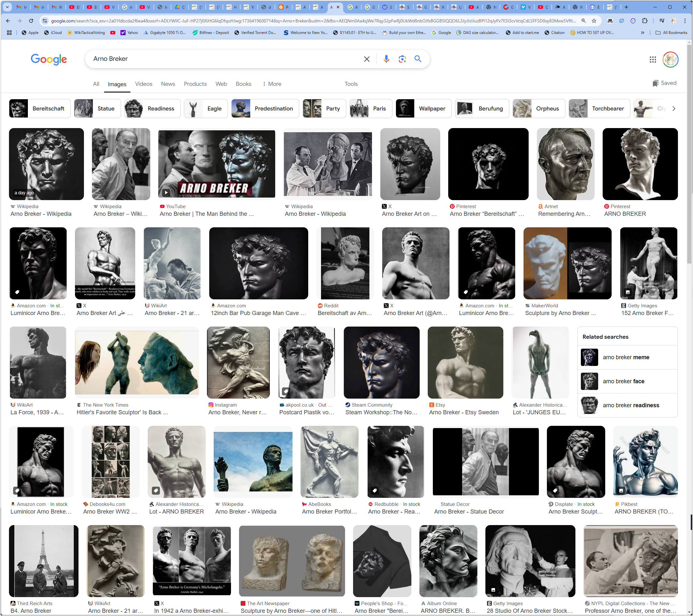Click the Google logo
The width and height of the screenshot is (693, 616).
pos(49,59)
